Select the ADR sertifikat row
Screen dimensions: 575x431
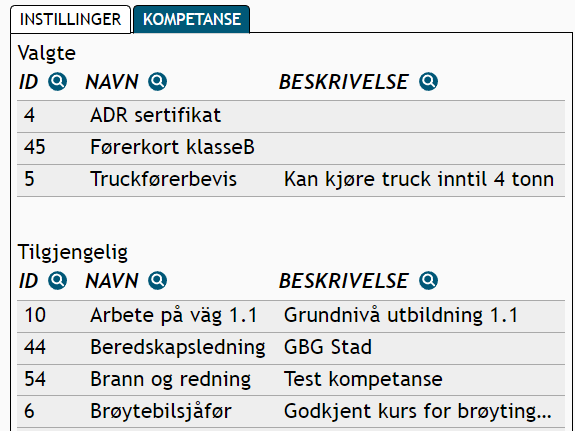[291, 116]
